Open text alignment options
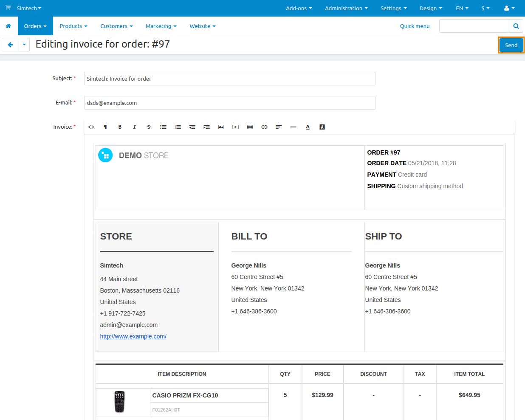This screenshot has width=525, height=420. point(279,127)
